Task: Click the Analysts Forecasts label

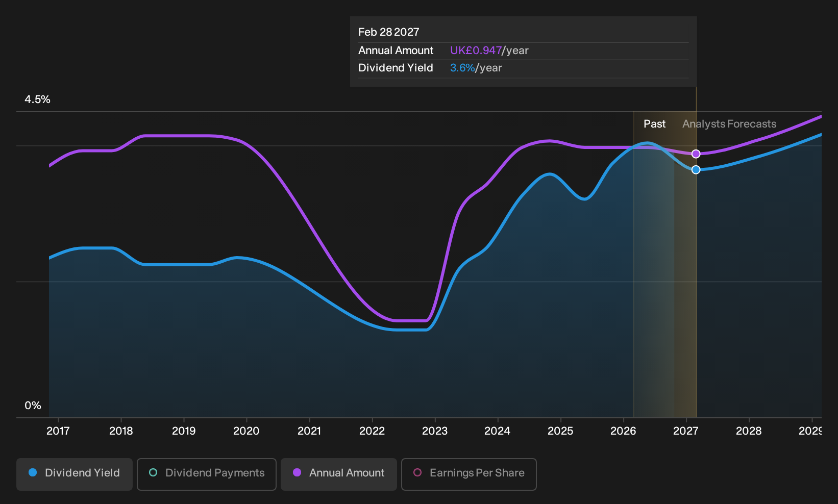Action: coord(729,124)
